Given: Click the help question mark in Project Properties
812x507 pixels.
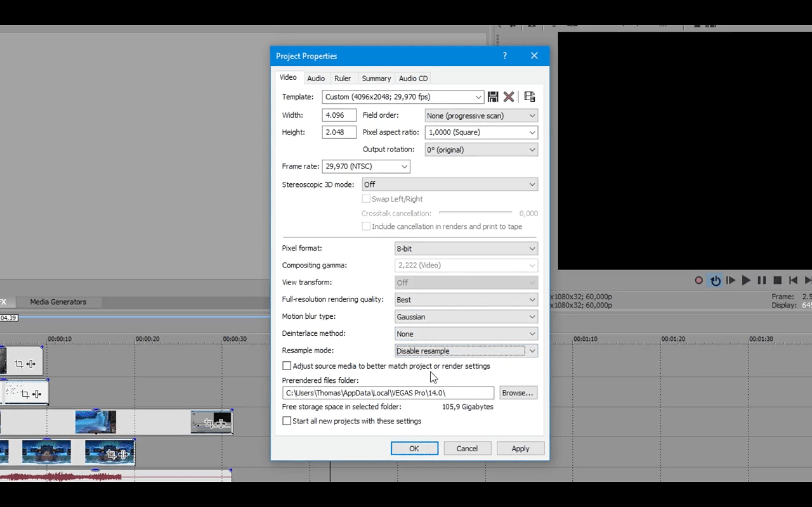Looking at the screenshot, I should 505,56.
